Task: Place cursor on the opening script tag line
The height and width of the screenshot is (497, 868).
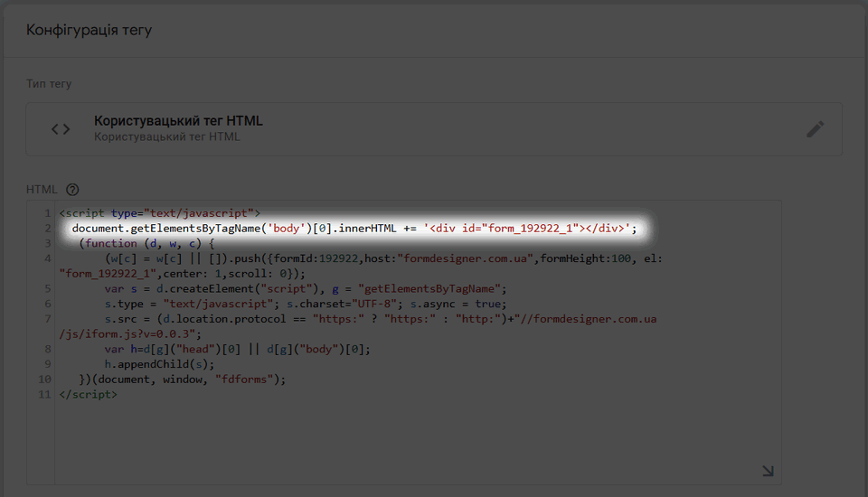Action: [x=159, y=213]
